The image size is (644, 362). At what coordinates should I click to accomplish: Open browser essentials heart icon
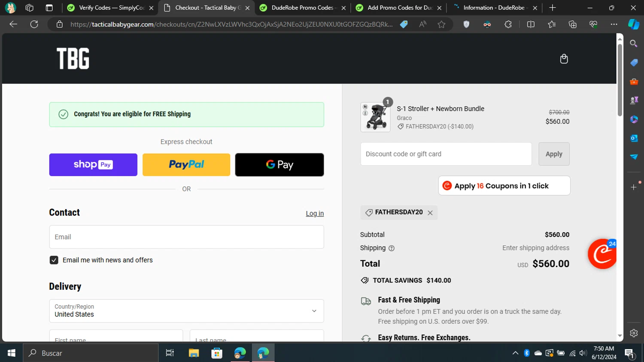pyautogui.click(x=593, y=24)
